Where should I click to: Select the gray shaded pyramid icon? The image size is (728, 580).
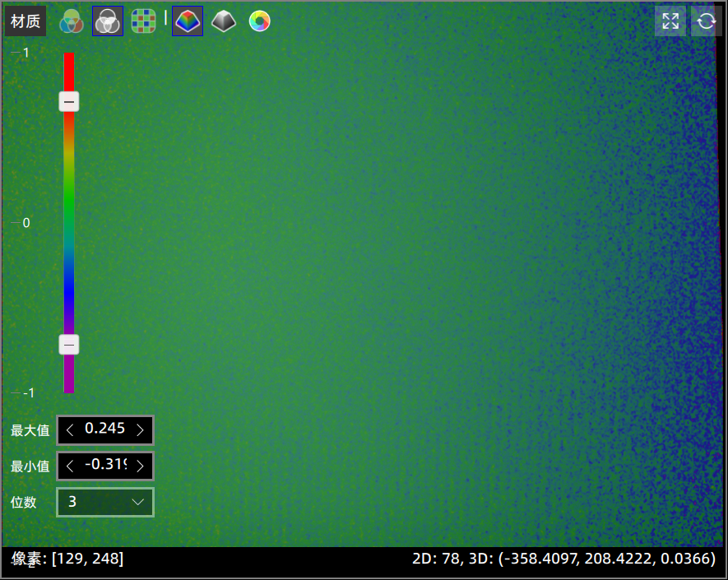coord(224,21)
